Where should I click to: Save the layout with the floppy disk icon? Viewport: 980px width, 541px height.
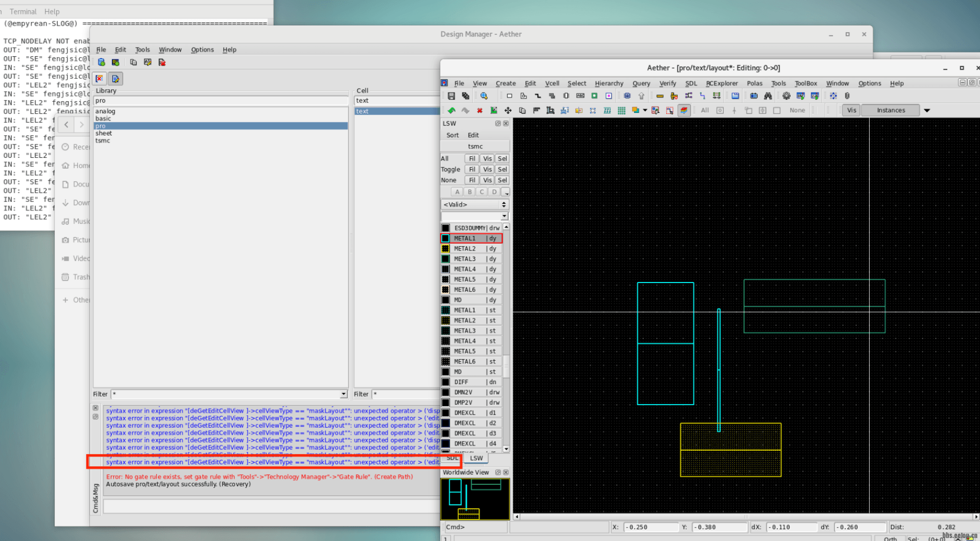pos(451,96)
